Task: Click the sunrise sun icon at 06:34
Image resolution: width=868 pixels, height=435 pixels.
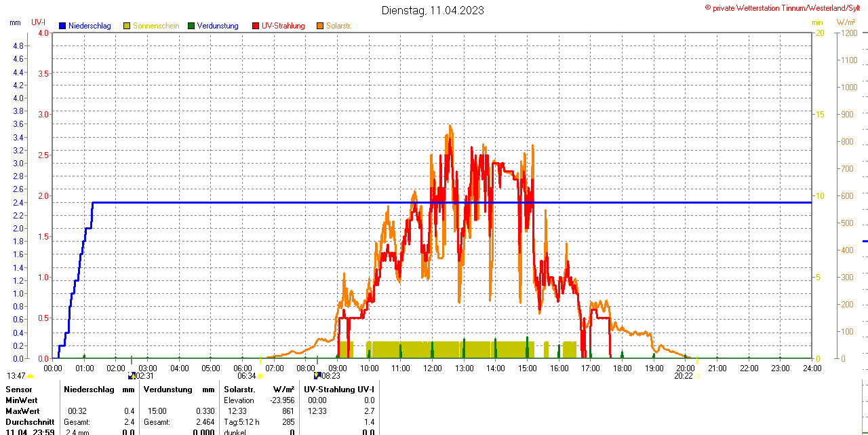Action: (260, 376)
